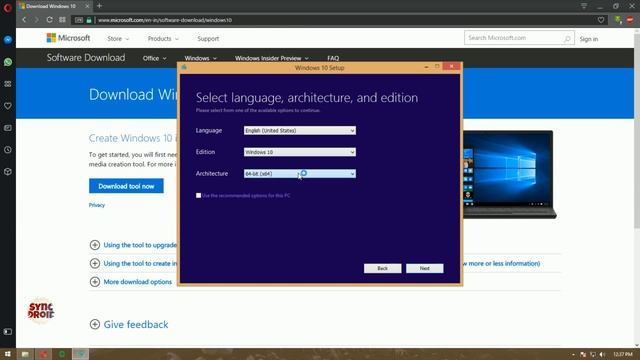Click the search magnifier icon

[567, 38]
